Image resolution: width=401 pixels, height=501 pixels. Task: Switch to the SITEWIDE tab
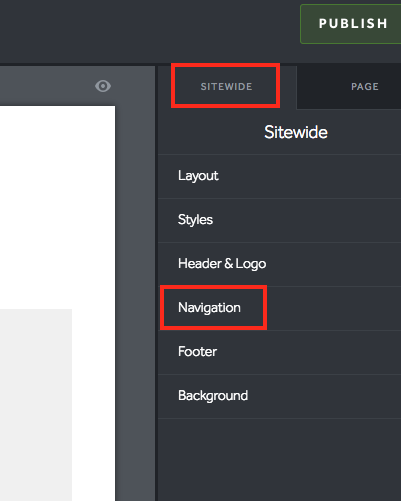tap(226, 87)
